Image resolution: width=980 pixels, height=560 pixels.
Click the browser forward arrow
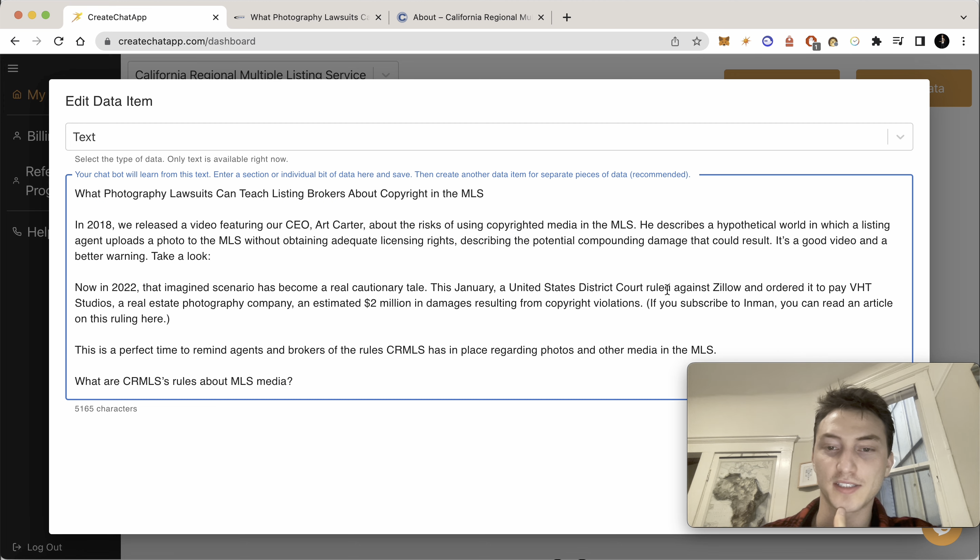(36, 41)
